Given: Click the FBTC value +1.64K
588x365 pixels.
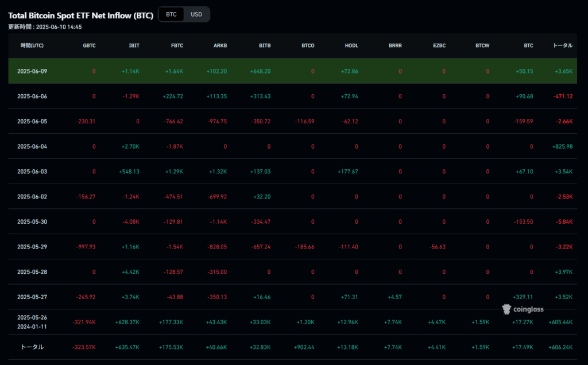Looking at the screenshot, I should (174, 71).
